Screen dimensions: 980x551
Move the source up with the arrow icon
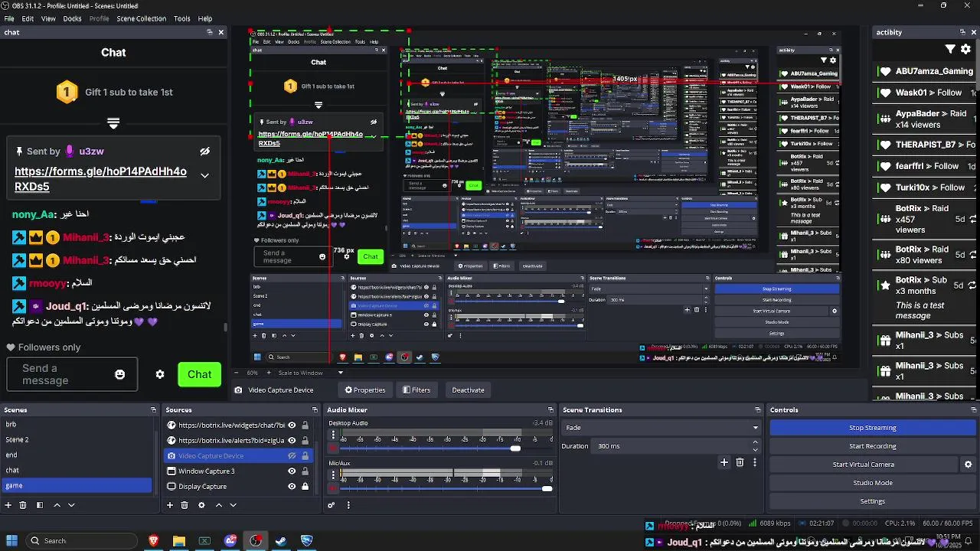[x=218, y=505]
